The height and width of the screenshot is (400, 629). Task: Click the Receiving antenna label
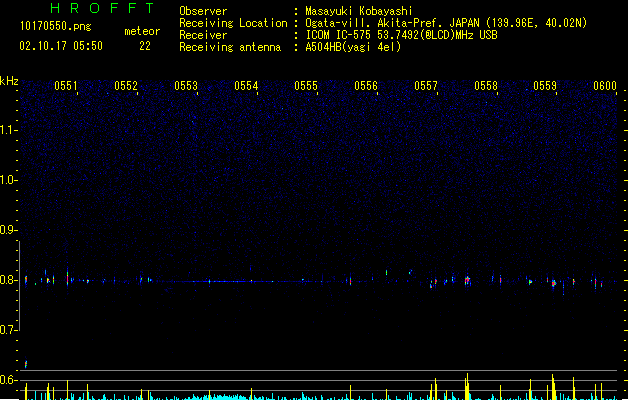point(230,47)
